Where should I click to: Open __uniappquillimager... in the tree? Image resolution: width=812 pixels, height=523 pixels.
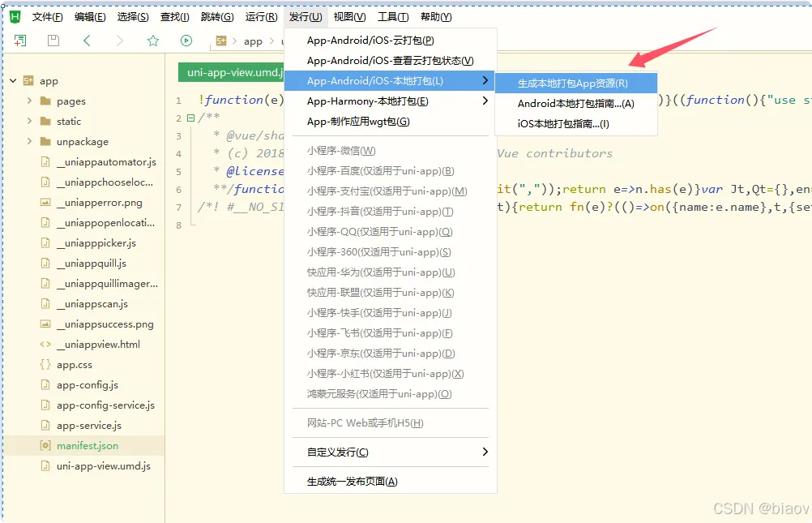108,284
